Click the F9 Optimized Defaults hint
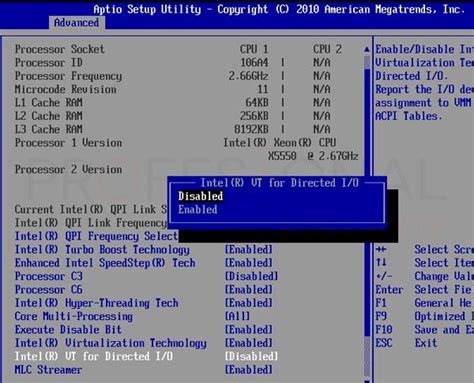This screenshot has width=474, height=383. 424,316
